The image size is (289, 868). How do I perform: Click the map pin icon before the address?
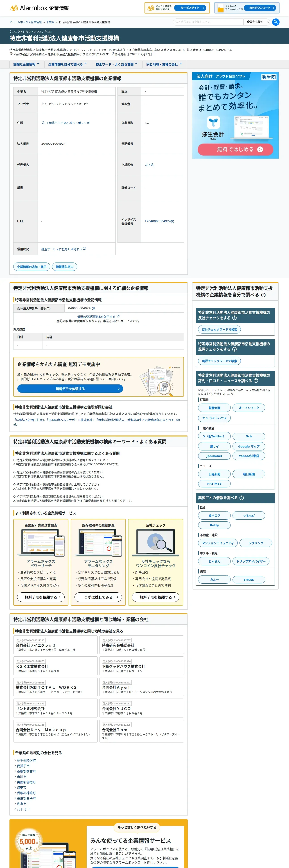[x=43, y=123]
